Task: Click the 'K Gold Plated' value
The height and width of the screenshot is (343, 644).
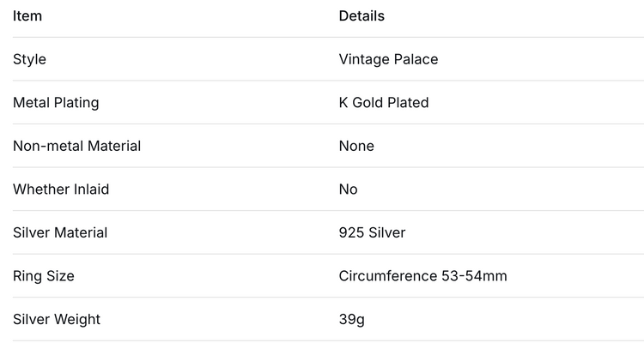Action: (384, 103)
